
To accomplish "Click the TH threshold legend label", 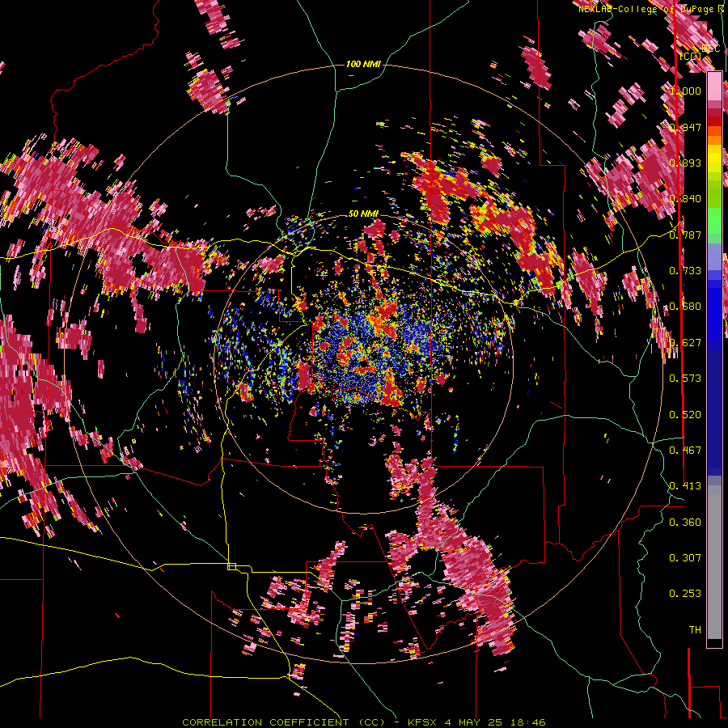I will [695, 630].
